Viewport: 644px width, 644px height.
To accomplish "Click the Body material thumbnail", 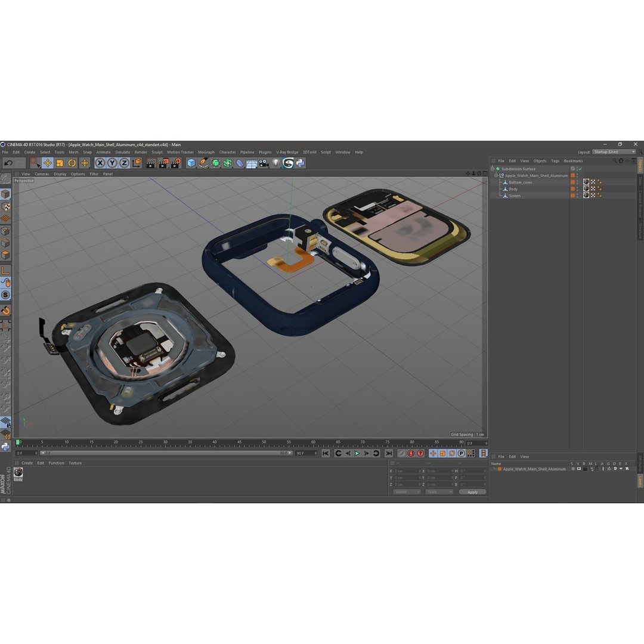I will tap(18, 473).
